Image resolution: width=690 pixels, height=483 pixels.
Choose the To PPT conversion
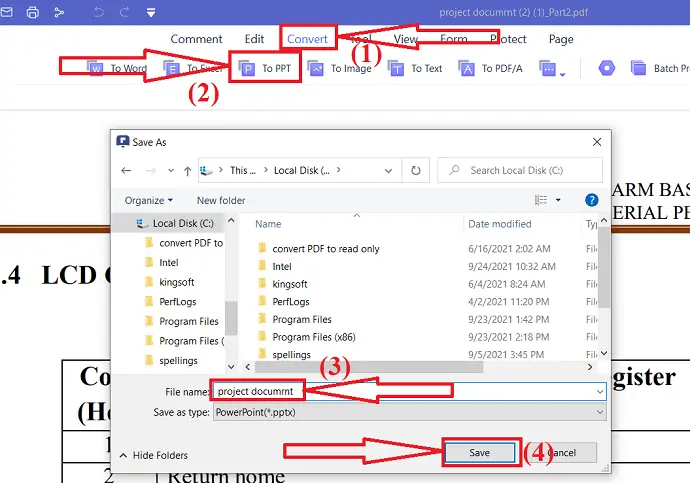click(x=265, y=68)
